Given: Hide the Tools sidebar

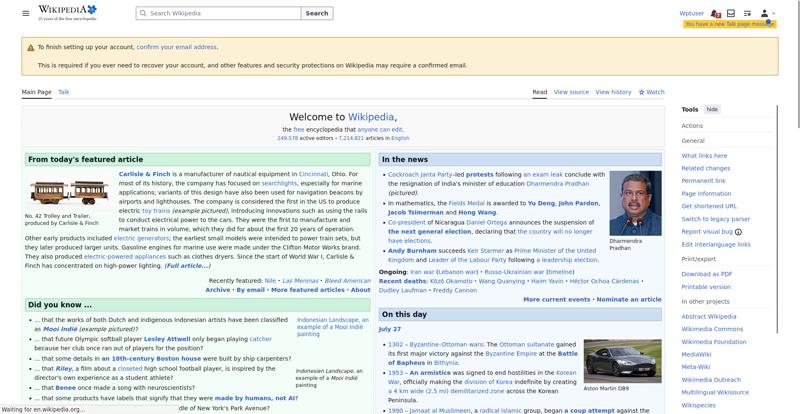Looking at the screenshot, I should coord(712,109).
